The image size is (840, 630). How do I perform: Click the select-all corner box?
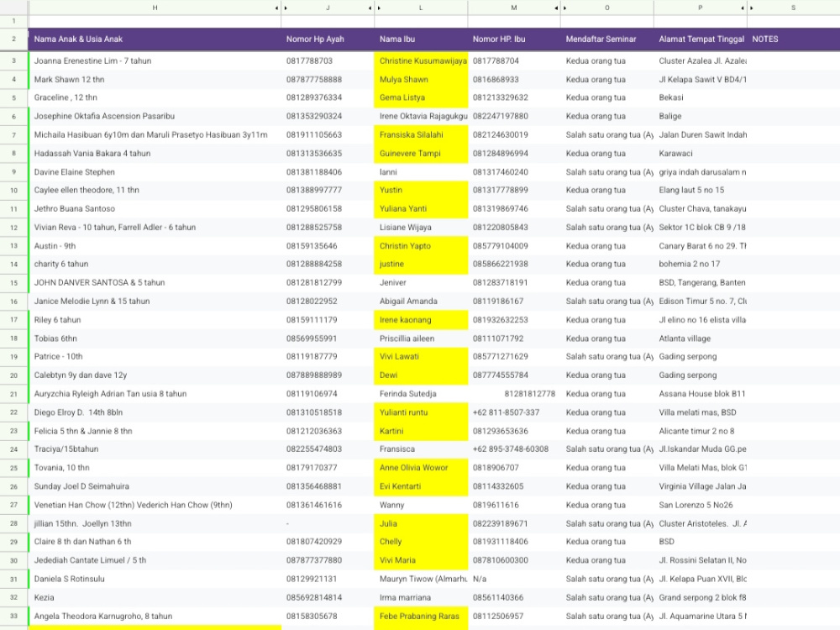pyautogui.click(x=13, y=8)
